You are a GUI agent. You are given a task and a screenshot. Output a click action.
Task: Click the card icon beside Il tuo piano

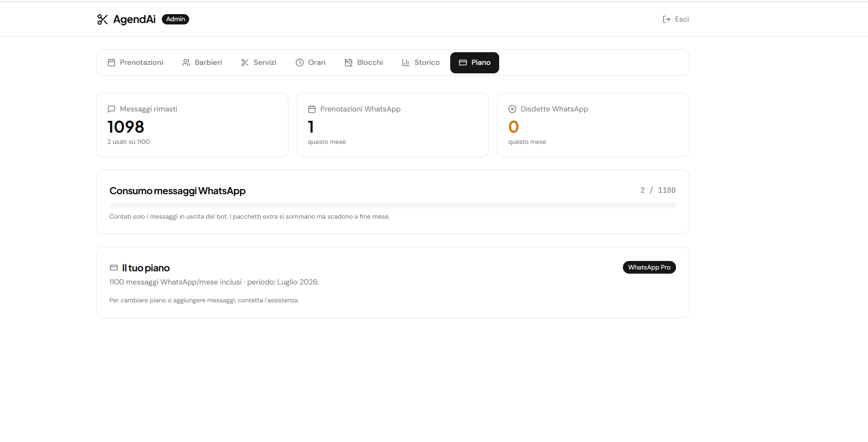(x=114, y=268)
